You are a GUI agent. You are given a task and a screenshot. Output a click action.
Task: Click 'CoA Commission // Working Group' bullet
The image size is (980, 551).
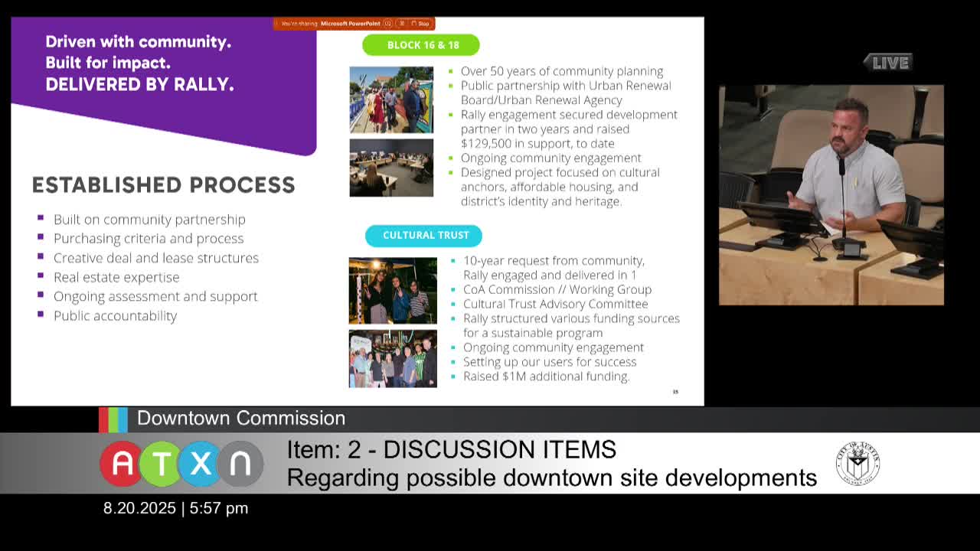(557, 289)
